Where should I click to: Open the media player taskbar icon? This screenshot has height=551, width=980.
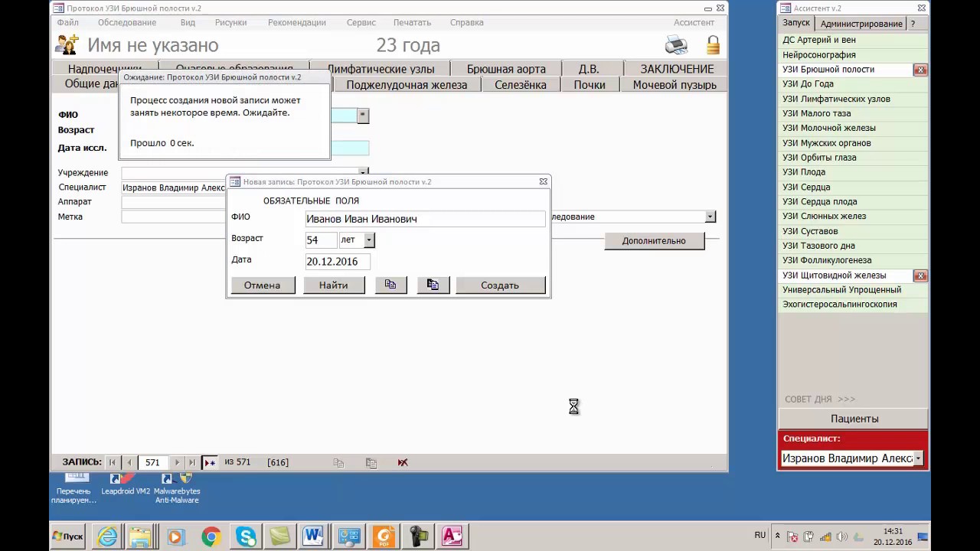pyautogui.click(x=175, y=536)
